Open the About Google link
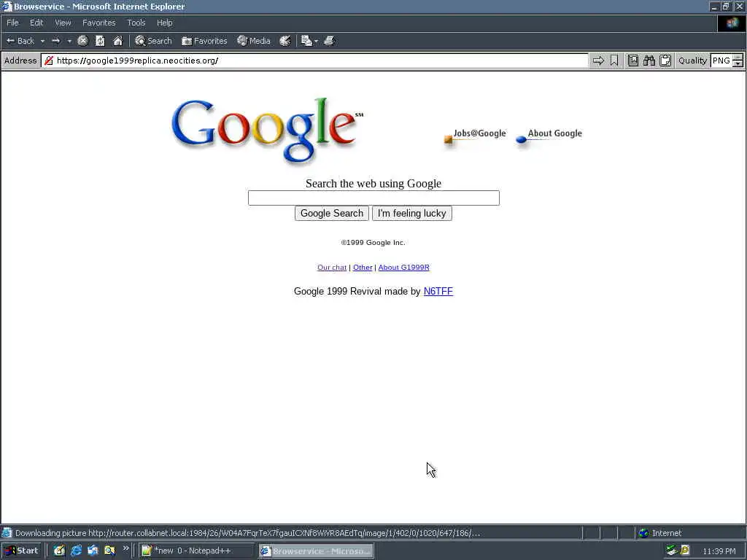The height and width of the screenshot is (560, 747). (549, 136)
